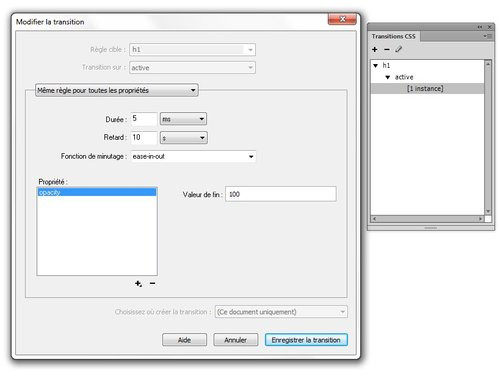Click the Aide button
This screenshot has height=376, width=500.
[x=184, y=340]
